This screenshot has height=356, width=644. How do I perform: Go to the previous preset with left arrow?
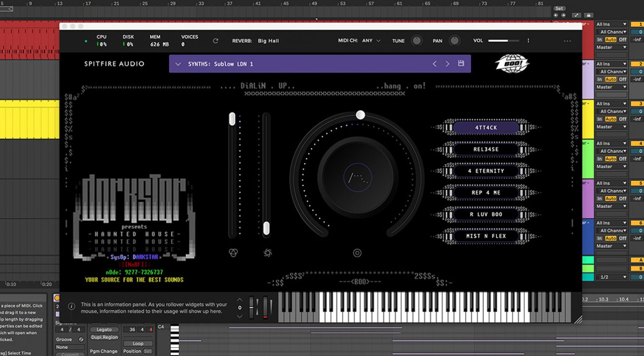coord(434,64)
